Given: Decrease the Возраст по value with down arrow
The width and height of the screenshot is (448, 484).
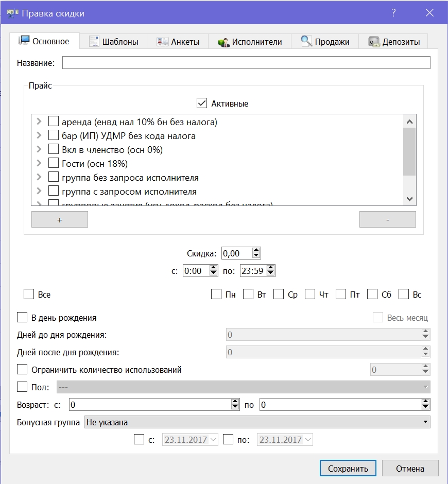Looking at the screenshot, I should [425, 407].
